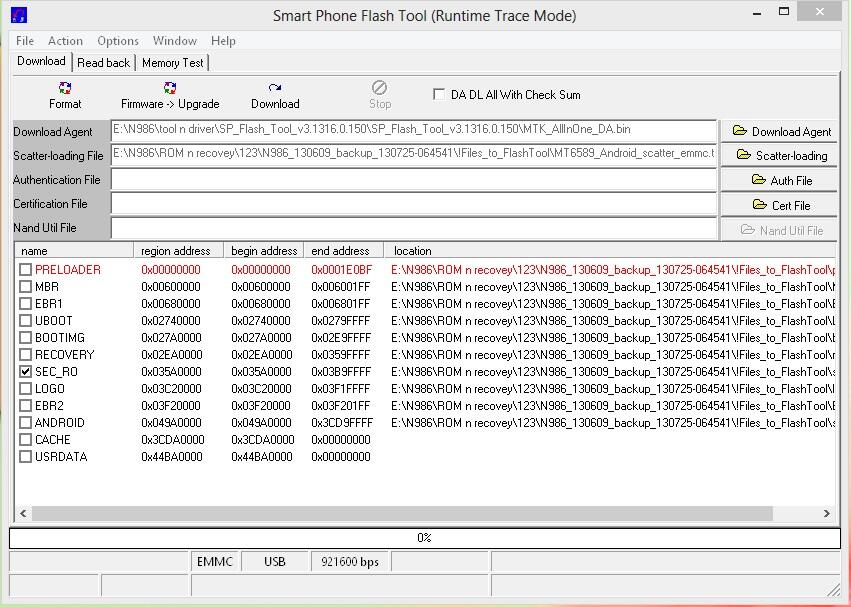Open the File menu
Viewport: 851px width, 607px height.
tap(25, 41)
